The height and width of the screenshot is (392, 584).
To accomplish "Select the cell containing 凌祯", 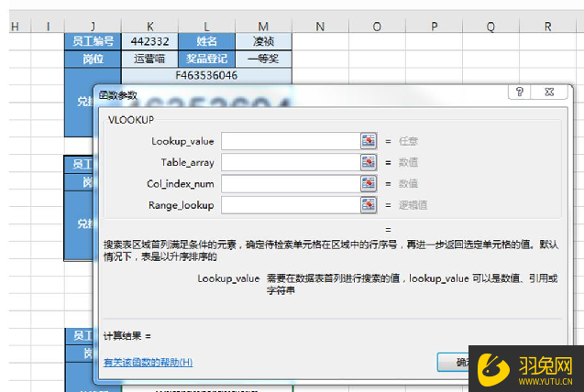I will [264, 41].
